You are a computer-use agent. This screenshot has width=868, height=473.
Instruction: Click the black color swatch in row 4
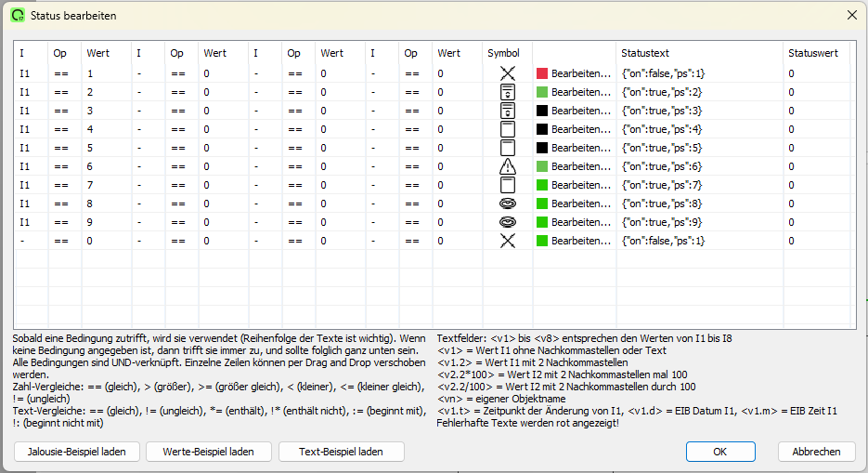point(542,129)
